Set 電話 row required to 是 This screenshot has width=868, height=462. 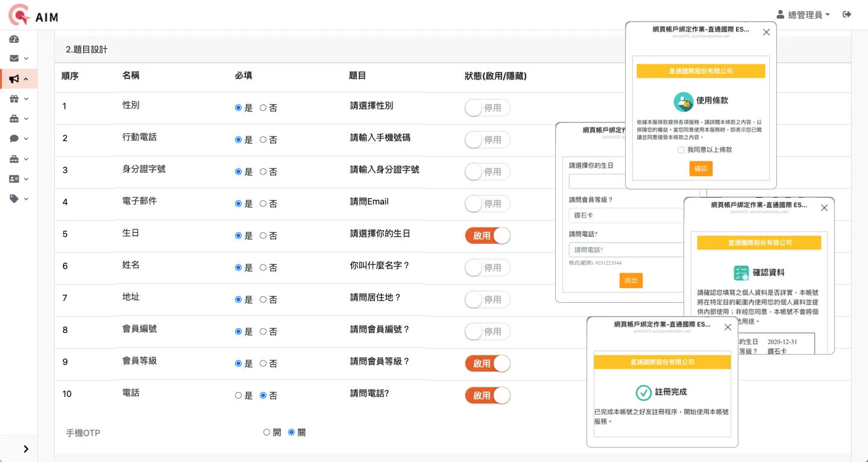point(238,396)
